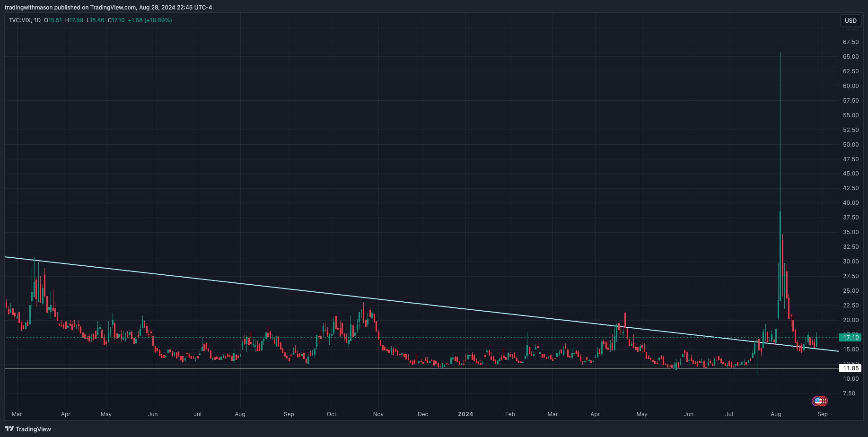Screen dimensions: 868x437
Task: Click the Sep label at far right
Action: [x=823, y=414]
